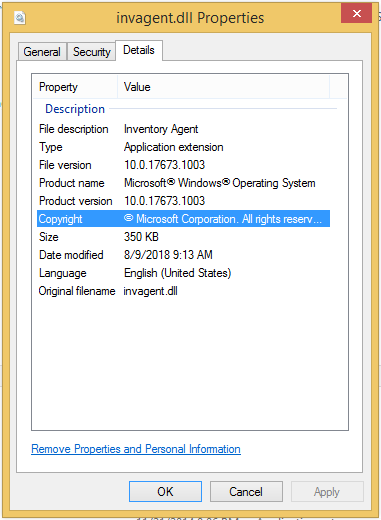Select the Type row showing Application extension

[183, 147]
